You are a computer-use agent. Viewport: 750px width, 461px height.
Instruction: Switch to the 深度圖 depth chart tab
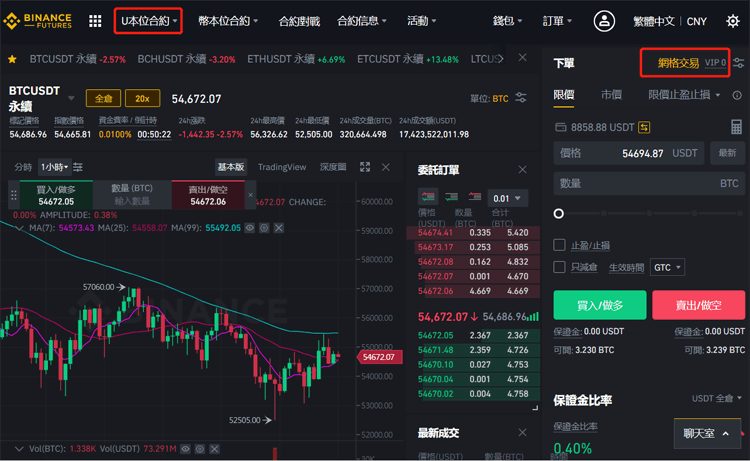tap(333, 167)
